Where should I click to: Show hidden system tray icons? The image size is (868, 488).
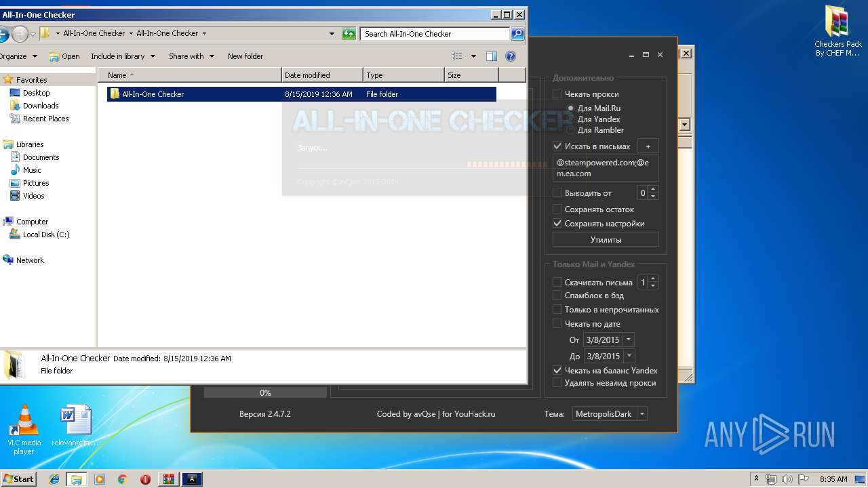click(757, 479)
